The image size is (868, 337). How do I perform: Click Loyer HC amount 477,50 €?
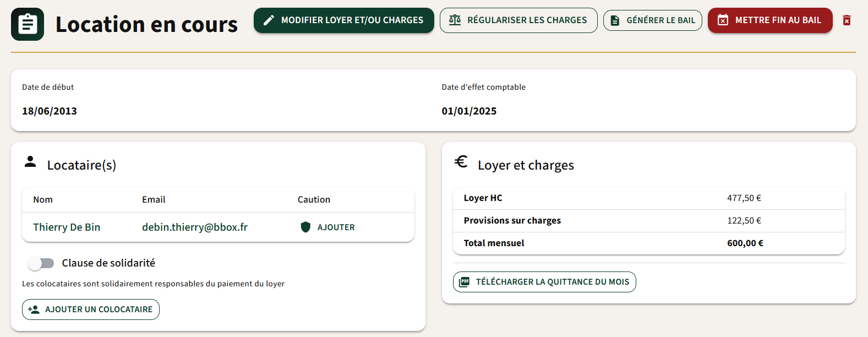(x=744, y=198)
